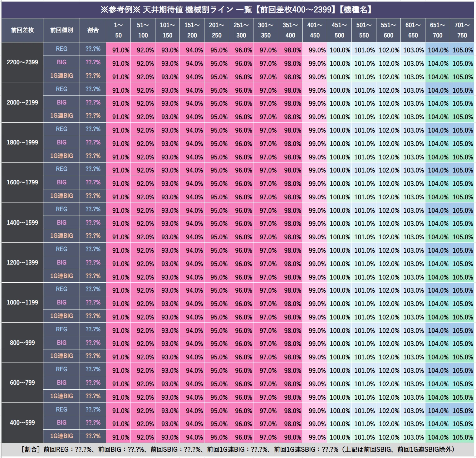Image resolution: width=476 pixels, height=458 pixels.
Task: Select the 800~999 row group label
Action: click(x=22, y=343)
